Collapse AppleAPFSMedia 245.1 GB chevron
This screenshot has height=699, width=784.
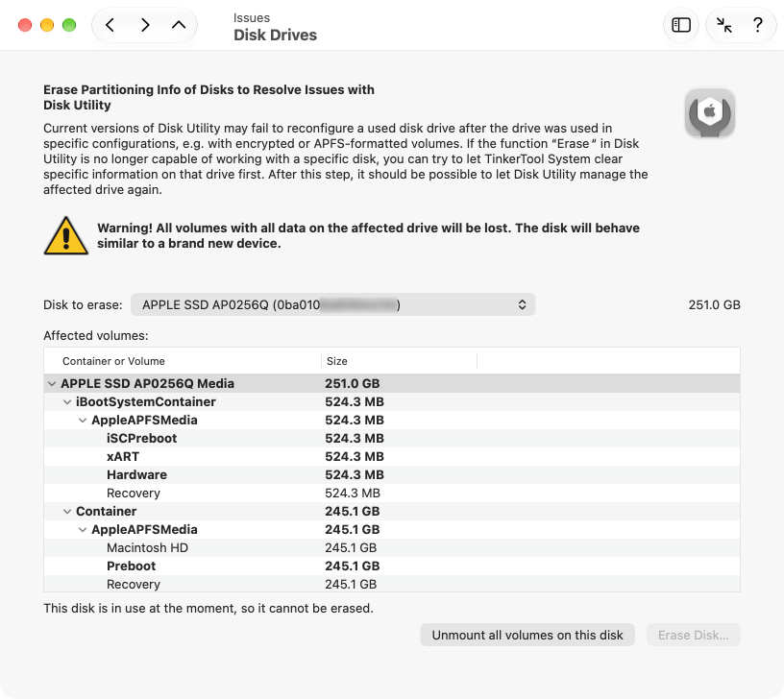point(83,530)
